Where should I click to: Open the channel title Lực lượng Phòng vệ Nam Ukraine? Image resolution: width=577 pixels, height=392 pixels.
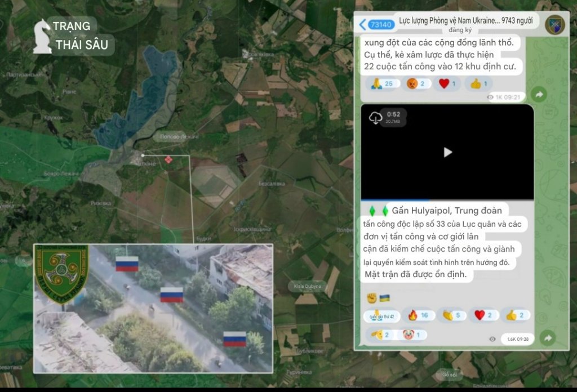click(450, 21)
